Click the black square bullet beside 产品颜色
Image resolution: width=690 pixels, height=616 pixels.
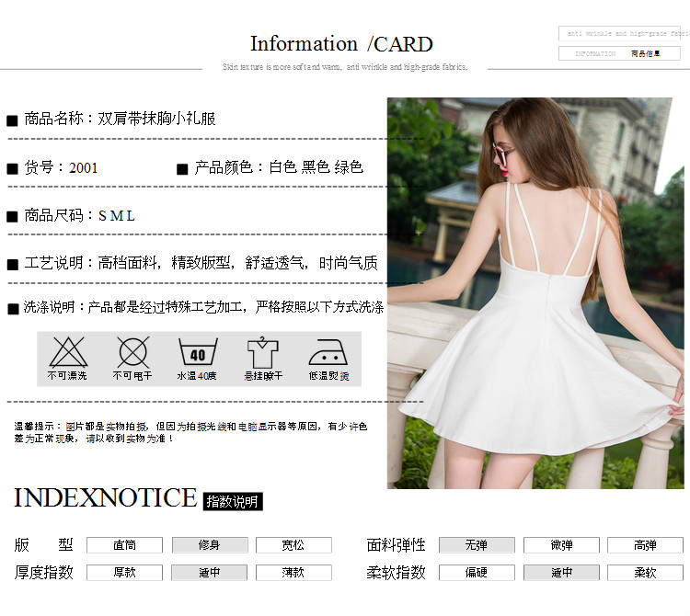pos(182,168)
